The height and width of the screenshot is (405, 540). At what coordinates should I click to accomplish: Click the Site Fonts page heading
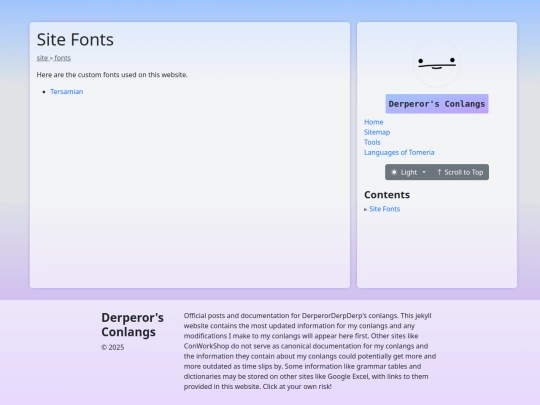[x=75, y=40]
